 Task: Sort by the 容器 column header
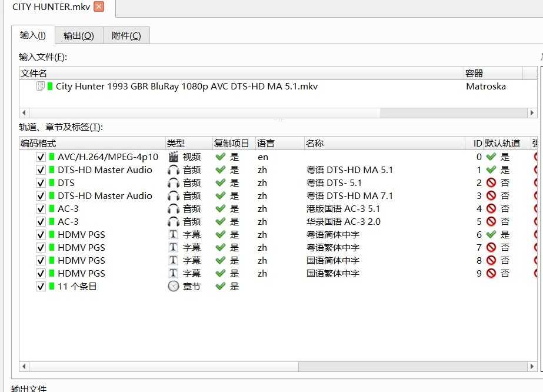493,73
